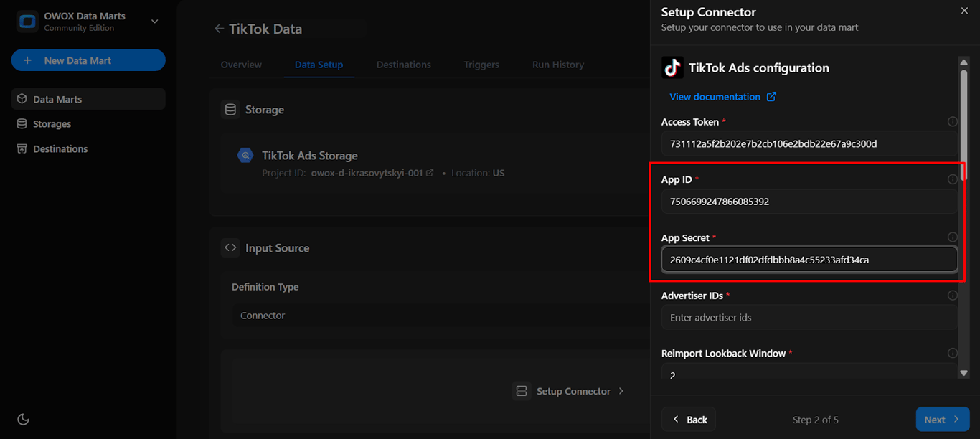This screenshot has height=439, width=980.
Task: Open Storages in the sidebar
Action: [88, 124]
